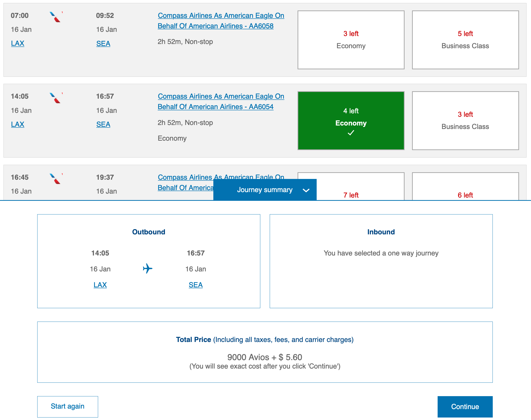Open the flight AA6054 details link
The width and height of the screenshot is (531, 420).
tap(221, 101)
